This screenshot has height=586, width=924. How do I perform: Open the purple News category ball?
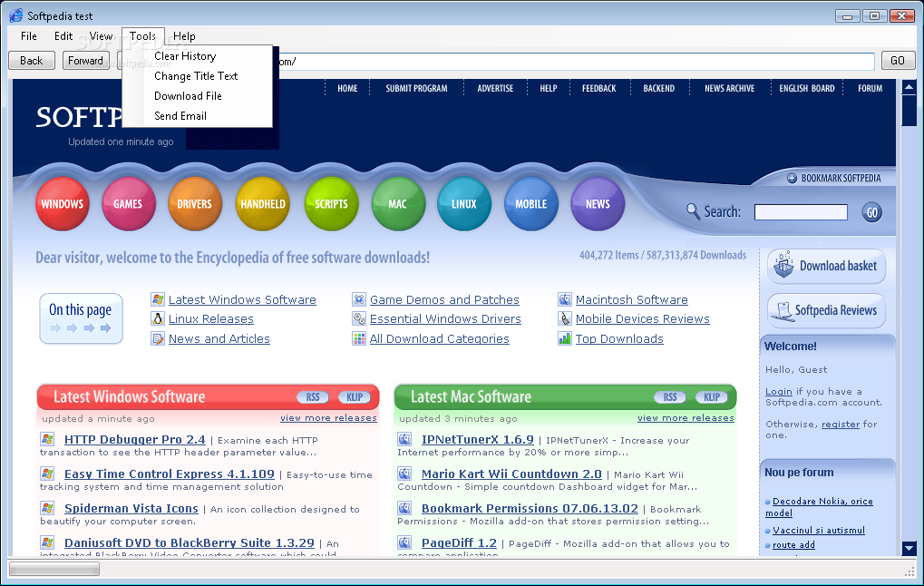click(x=598, y=204)
